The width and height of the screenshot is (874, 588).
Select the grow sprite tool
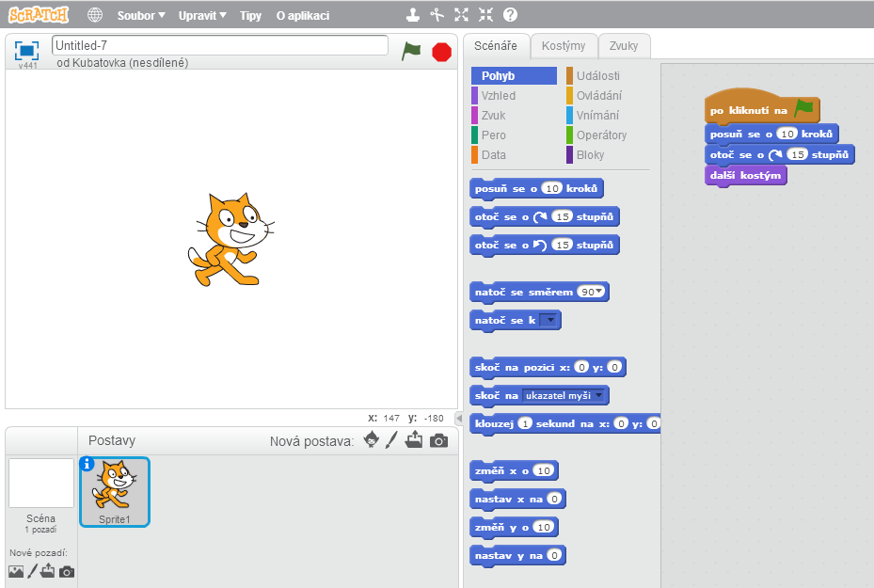click(x=461, y=15)
